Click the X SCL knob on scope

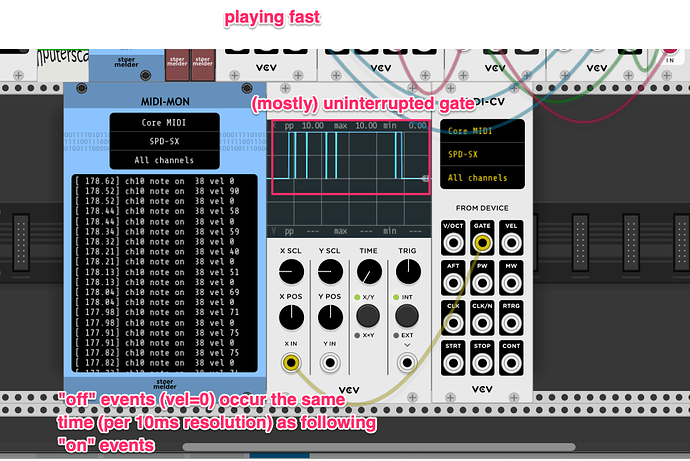tap(291, 271)
